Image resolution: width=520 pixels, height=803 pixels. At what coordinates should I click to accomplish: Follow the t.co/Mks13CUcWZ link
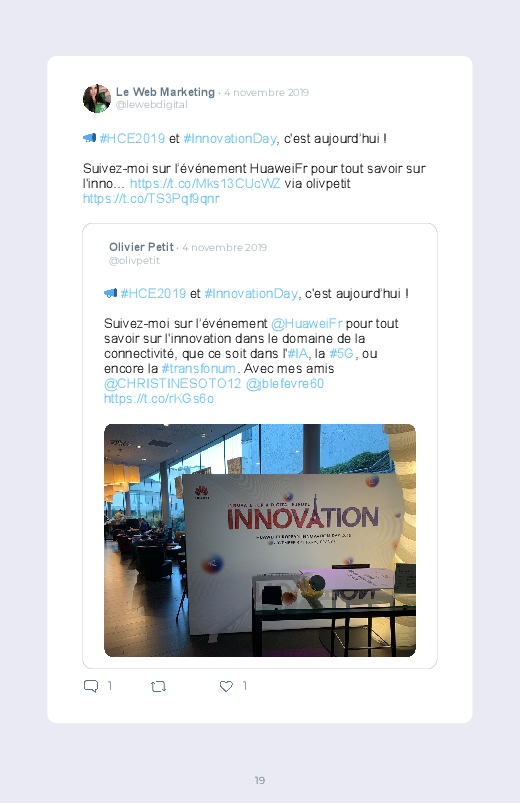point(205,183)
